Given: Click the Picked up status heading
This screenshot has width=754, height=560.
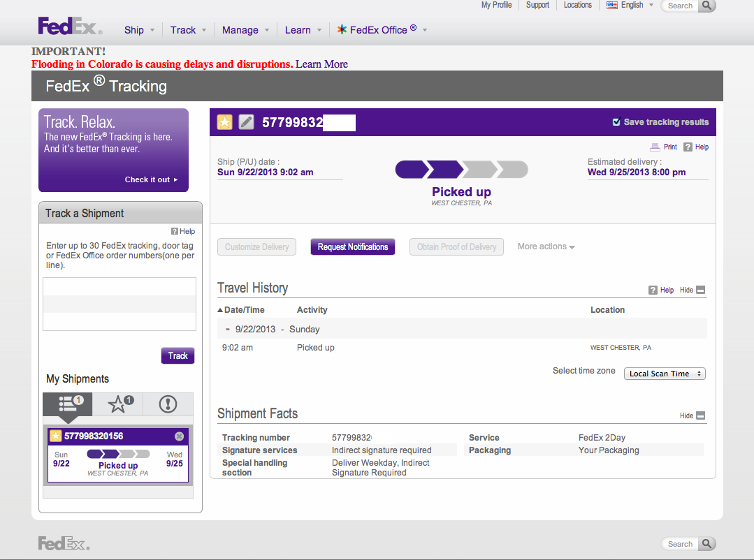Looking at the screenshot, I should [x=461, y=192].
